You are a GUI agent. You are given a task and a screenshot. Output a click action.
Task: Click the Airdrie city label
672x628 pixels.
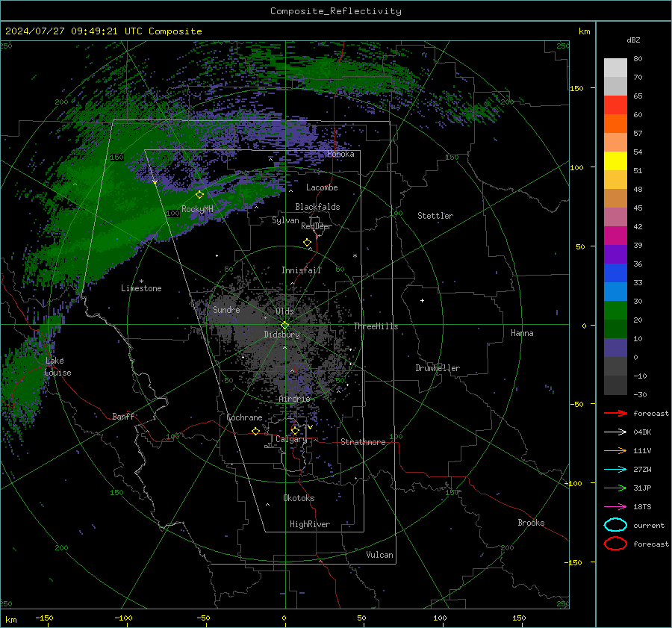tap(294, 399)
